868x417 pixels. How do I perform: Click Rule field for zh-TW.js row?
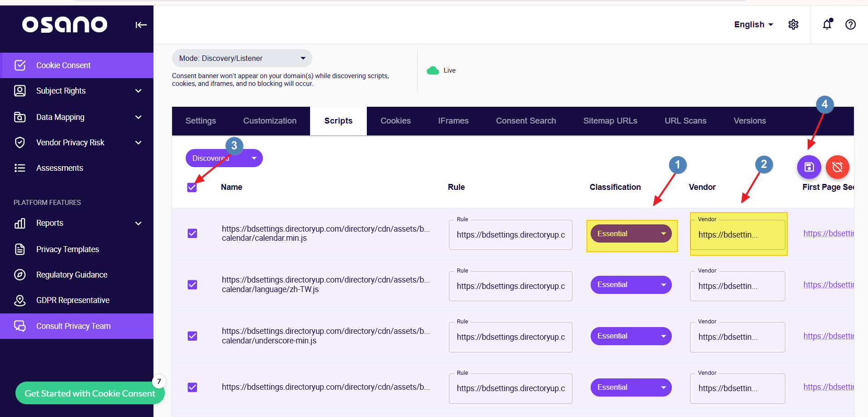(511, 286)
